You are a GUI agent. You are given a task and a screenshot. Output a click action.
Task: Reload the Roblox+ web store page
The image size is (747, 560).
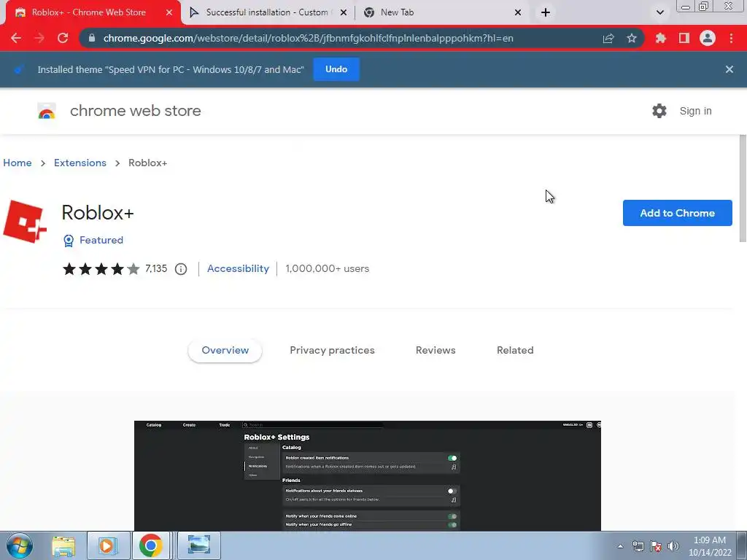63,38
